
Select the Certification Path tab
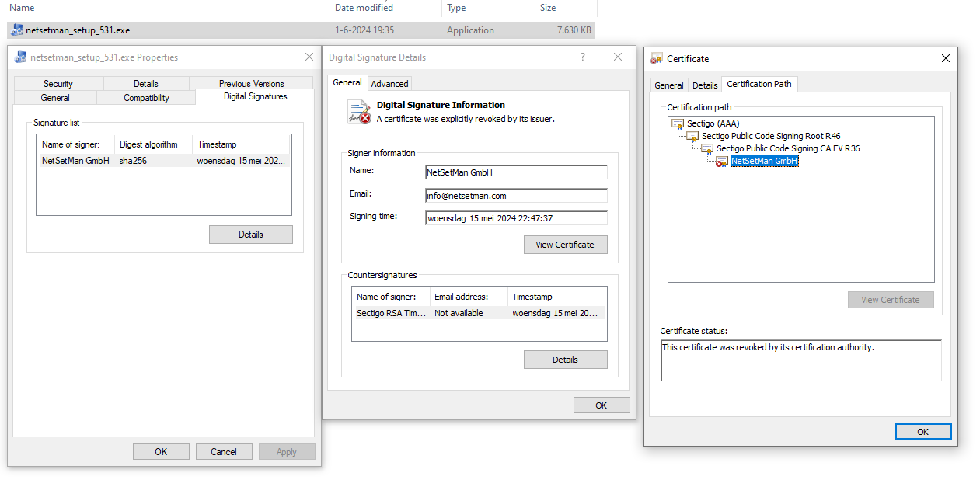tap(759, 84)
